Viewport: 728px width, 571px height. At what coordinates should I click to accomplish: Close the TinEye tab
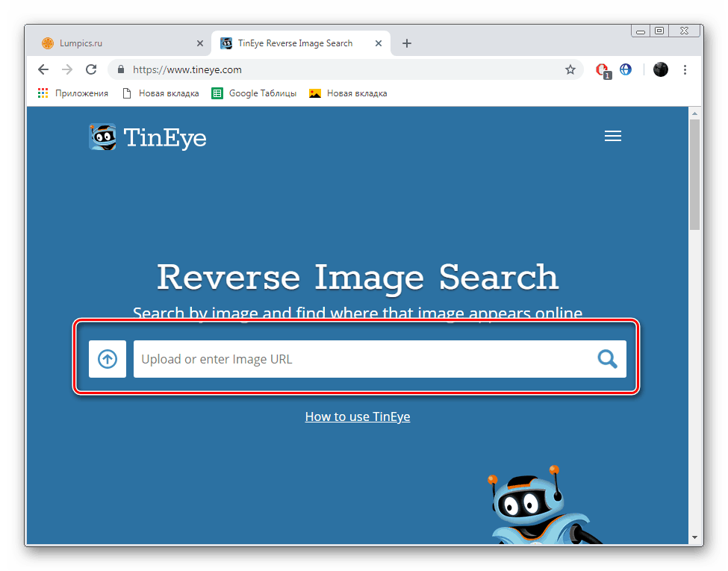[x=379, y=43]
